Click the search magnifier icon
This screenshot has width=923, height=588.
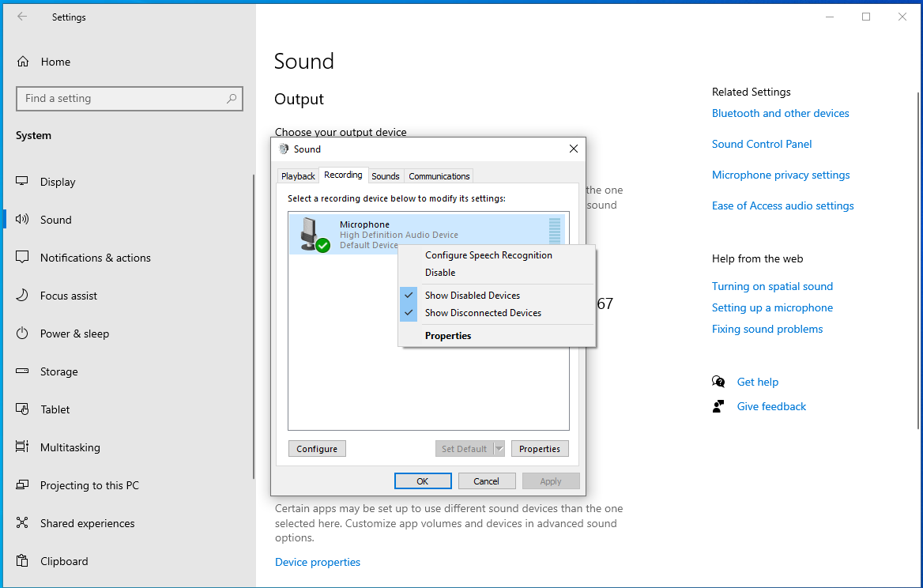point(232,98)
